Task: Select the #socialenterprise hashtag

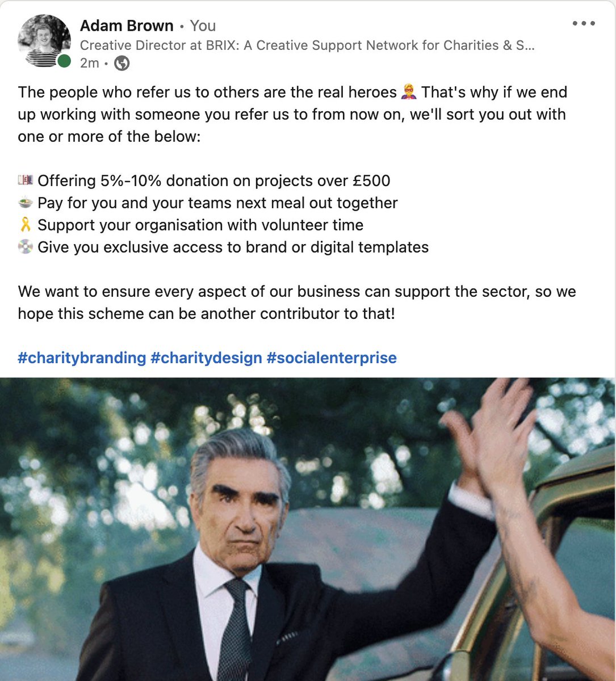Action: click(x=332, y=358)
